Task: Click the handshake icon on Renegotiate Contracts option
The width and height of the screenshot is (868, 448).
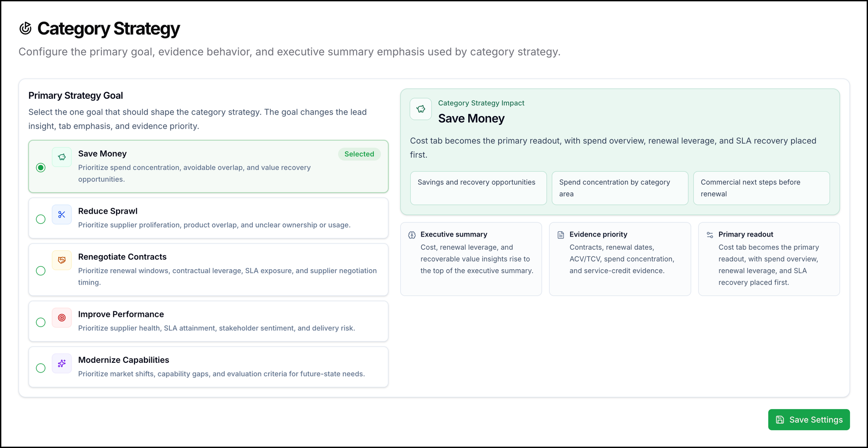Action: (62, 260)
